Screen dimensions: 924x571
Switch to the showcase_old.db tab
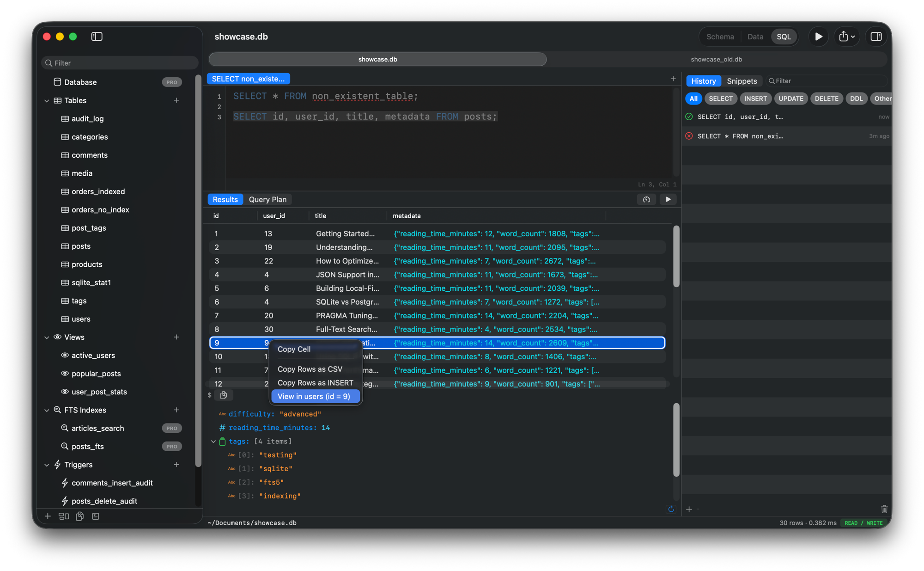coord(716,59)
